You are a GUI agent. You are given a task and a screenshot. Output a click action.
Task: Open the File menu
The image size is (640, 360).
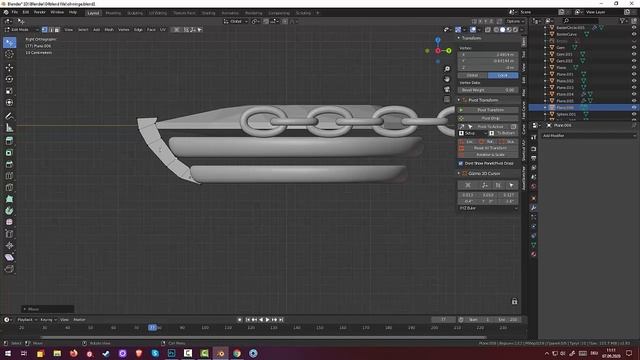(15, 12)
